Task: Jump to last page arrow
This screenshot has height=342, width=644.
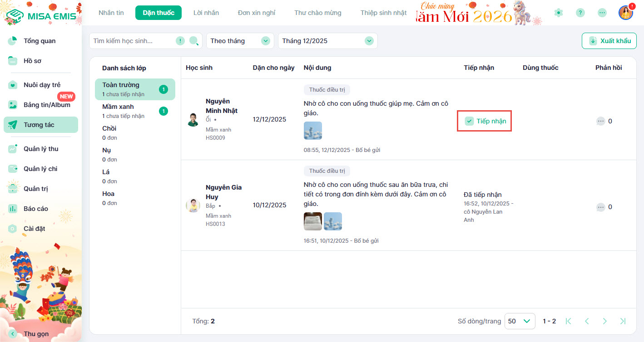Action: coord(623,321)
